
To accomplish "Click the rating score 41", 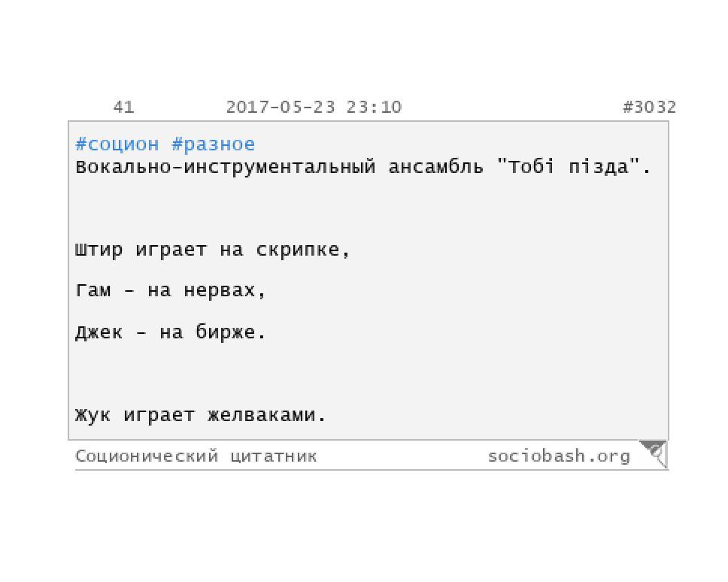I will pyautogui.click(x=123, y=108).
